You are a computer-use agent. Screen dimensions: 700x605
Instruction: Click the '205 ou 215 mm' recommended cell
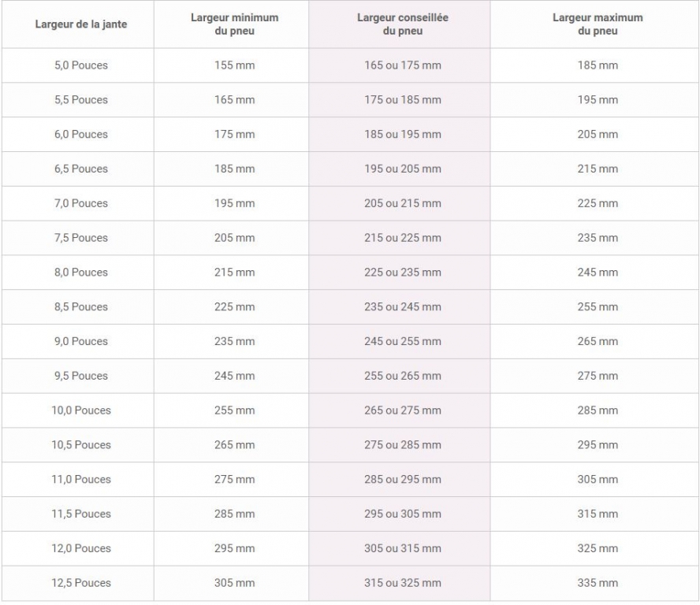(403, 203)
